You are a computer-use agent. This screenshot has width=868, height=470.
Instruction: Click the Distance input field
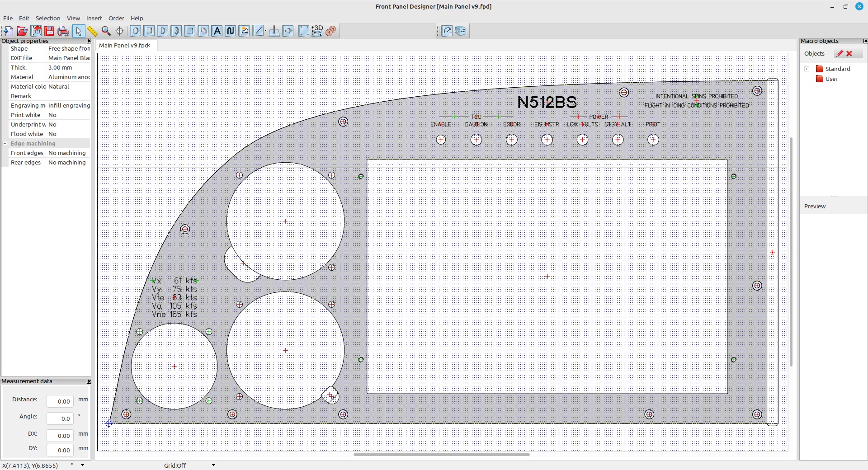60,401
